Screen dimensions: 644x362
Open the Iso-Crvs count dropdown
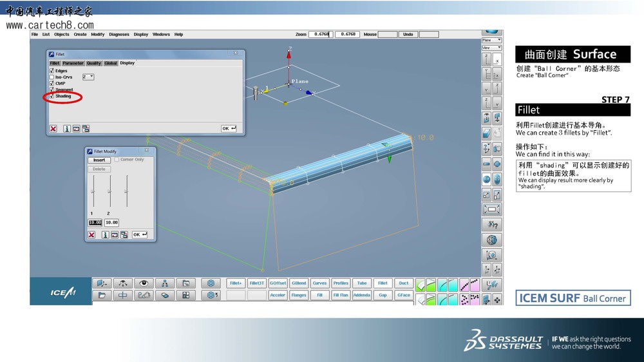point(88,77)
